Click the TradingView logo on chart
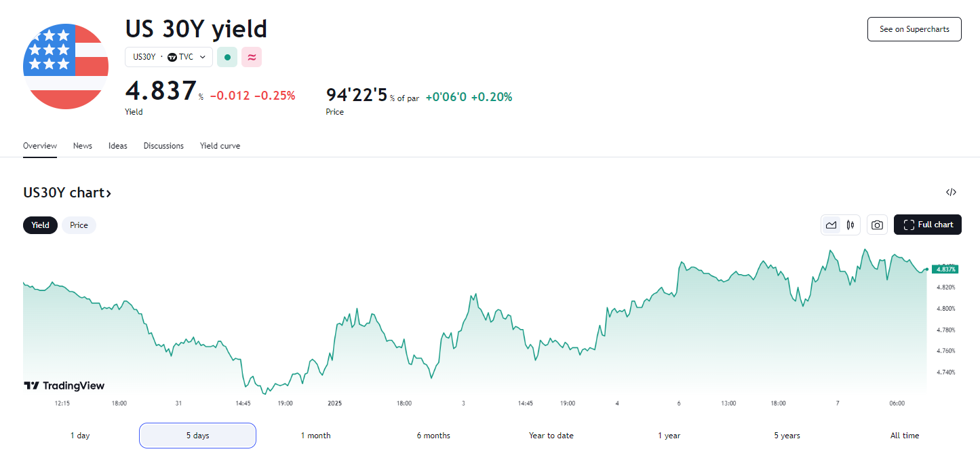 64,385
